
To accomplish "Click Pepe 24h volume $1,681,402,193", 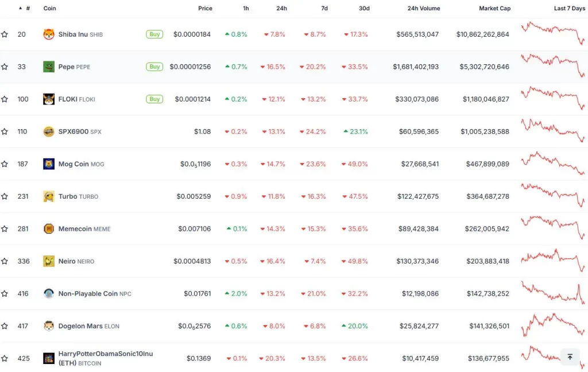I will pos(416,67).
